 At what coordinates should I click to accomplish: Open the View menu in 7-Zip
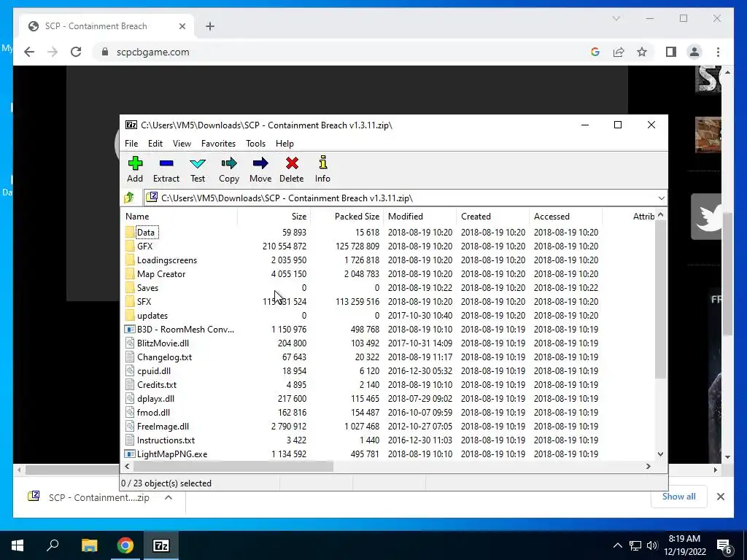(182, 144)
